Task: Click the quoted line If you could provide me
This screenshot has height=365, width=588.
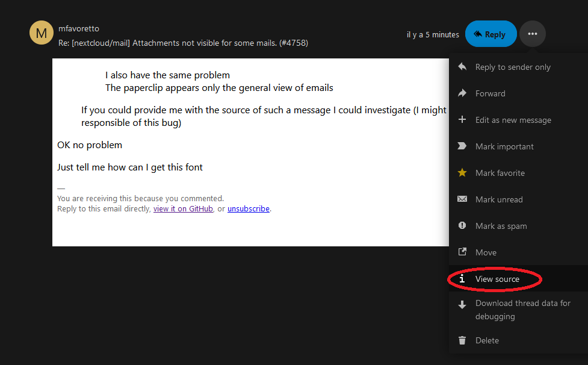Action: [264, 110]
